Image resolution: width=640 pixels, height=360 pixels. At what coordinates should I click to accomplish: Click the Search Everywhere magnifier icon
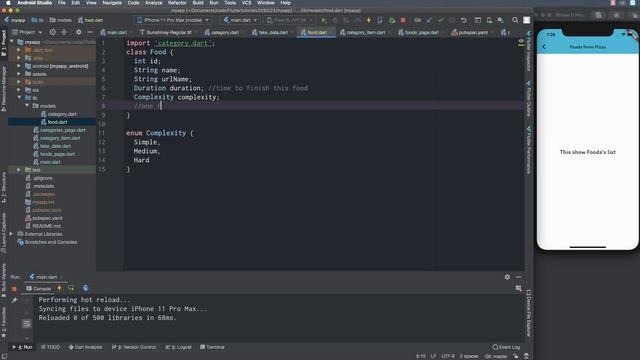click(x=515, y=20)
